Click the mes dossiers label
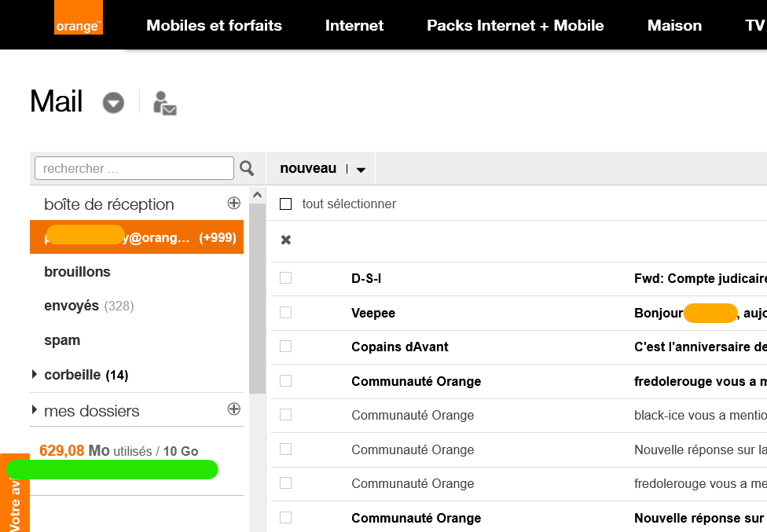 click(x=91, y=411)
